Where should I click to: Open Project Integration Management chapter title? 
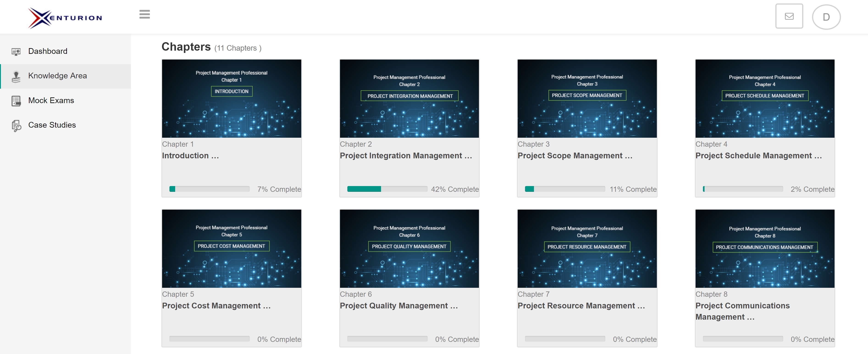point(405,156)
